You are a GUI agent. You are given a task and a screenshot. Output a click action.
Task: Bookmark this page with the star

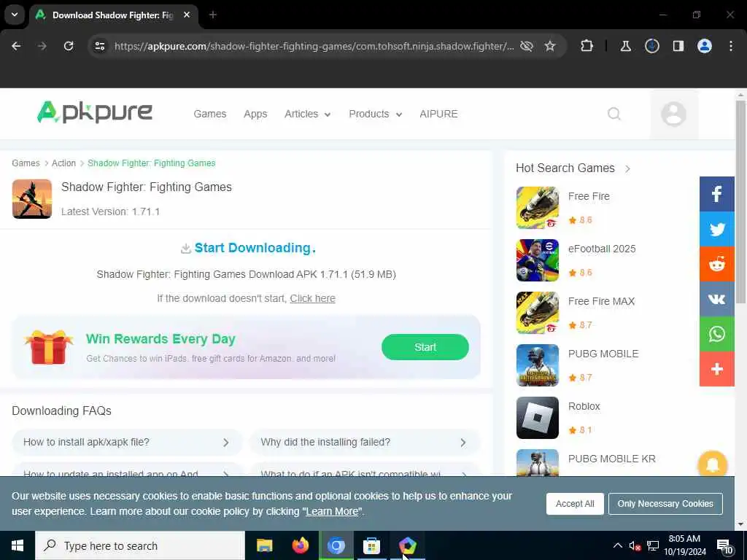click(x=550, y=46)
